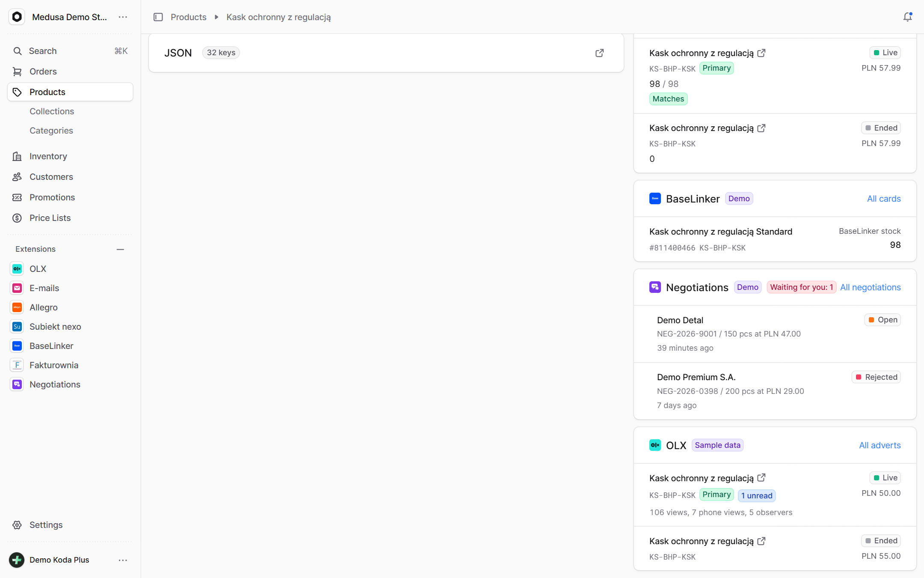This screenshot has height=578, width=924.
Task: Open Settings
Action: click(x=70, y=525)
